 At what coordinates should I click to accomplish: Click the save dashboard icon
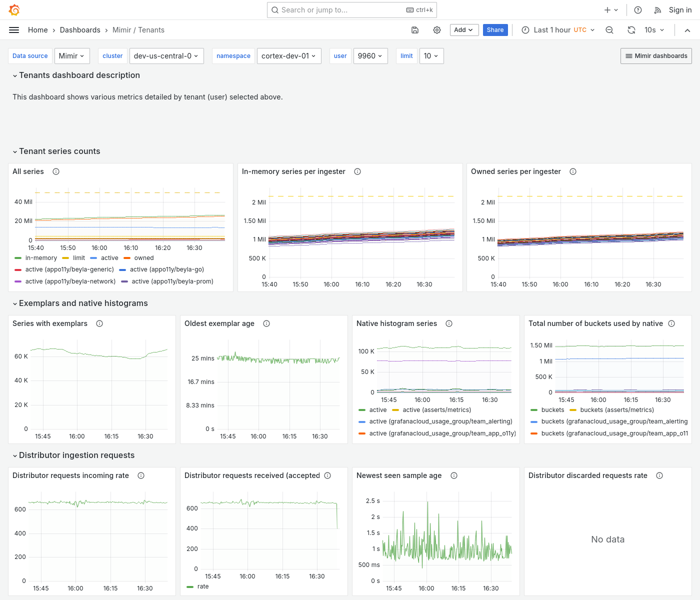coord(415,30)
